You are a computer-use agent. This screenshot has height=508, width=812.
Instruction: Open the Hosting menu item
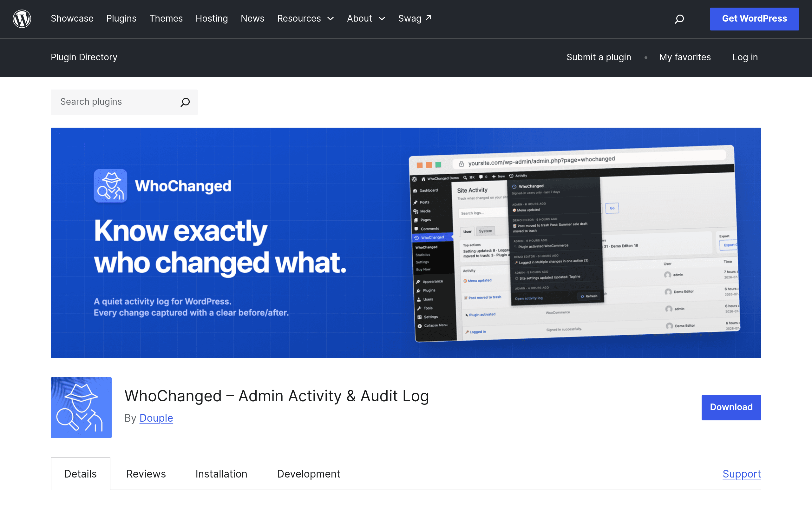pyautogui.click(x=212, y=18)
